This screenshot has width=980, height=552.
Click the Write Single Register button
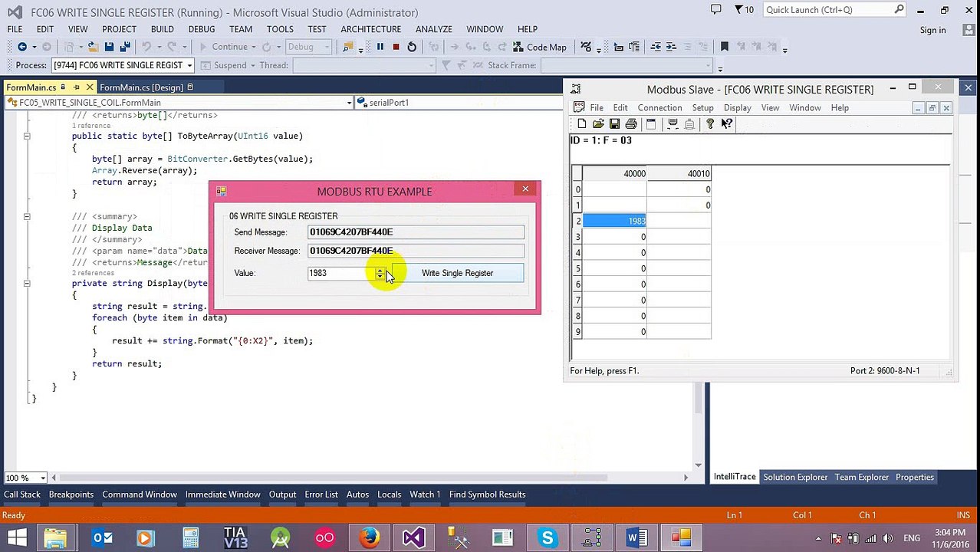[x=457, y=273]
